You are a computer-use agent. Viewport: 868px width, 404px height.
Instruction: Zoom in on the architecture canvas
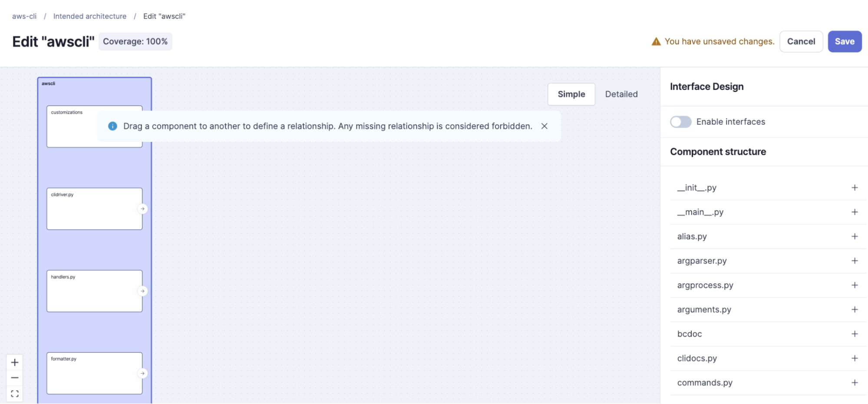point(15,362)
